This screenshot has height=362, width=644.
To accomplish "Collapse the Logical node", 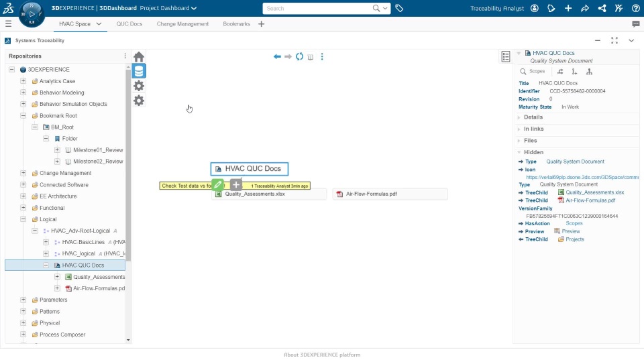I will (23, 219).
